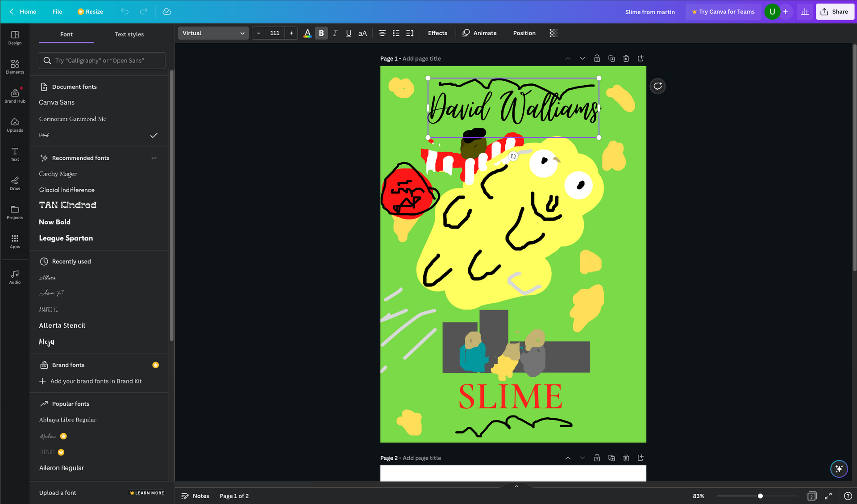Duplicate Page 1 using copy icon

click(x=612, y=58)
